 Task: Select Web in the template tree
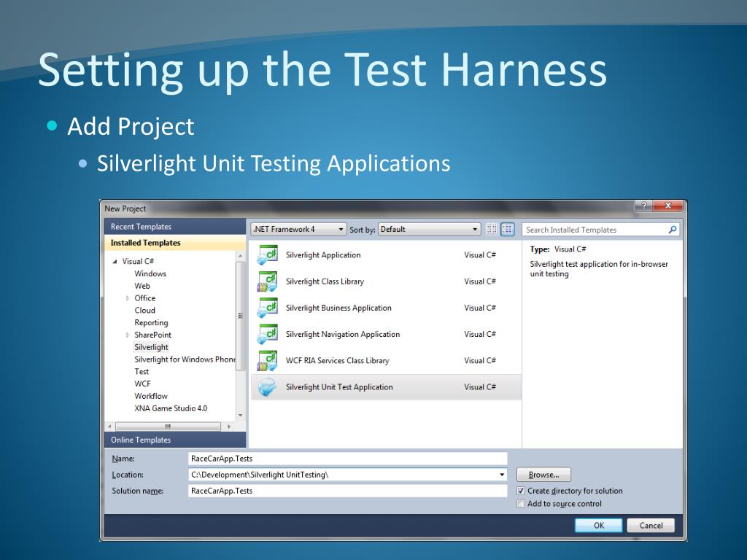(142, 286)
